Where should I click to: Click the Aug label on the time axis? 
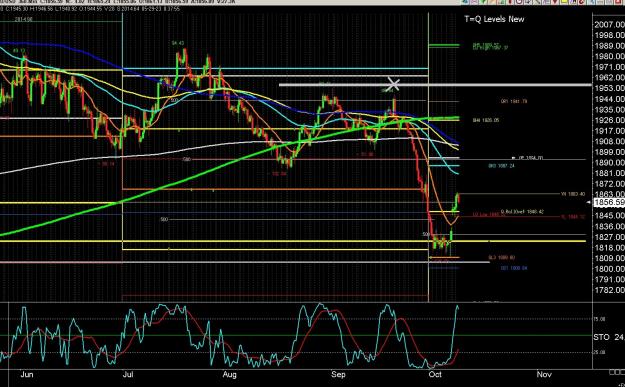pyautogui.click(x=230, y=375)
